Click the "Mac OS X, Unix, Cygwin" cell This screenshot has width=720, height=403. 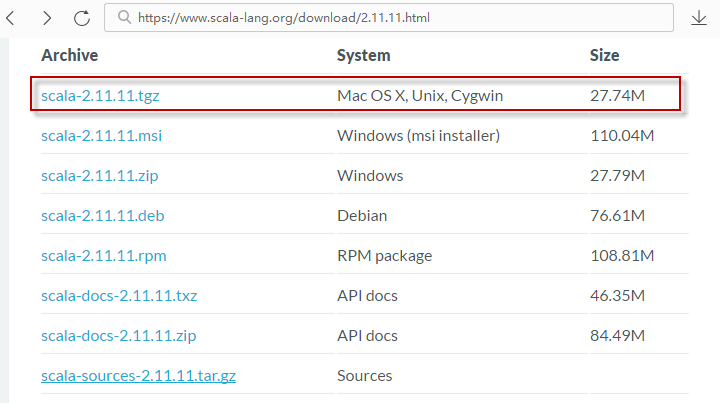click(x=420, y=96)
